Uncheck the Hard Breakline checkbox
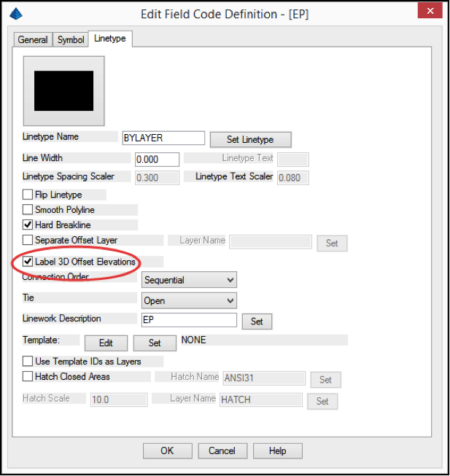 coord(28,225)
